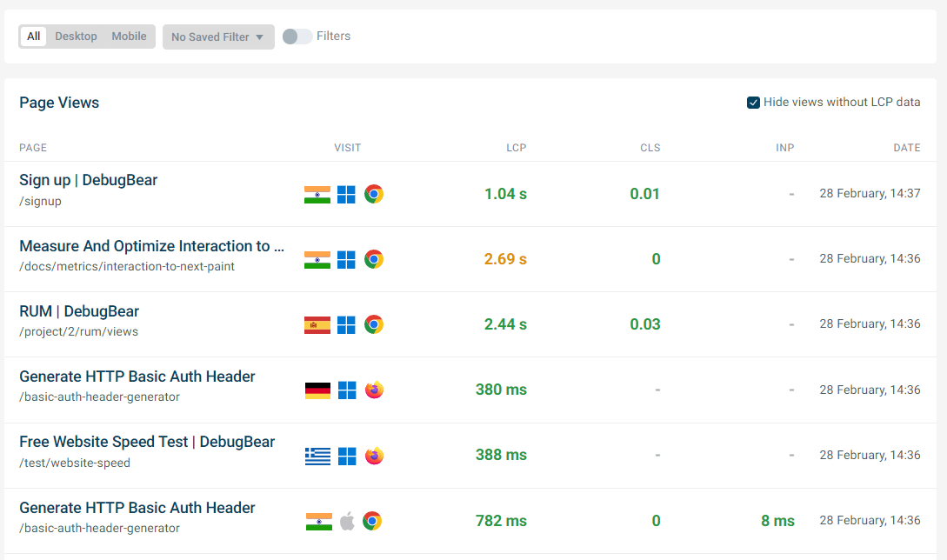Viewport: 947px width, 560px height.
Task: Click the /signup path text
Action: 41,201
